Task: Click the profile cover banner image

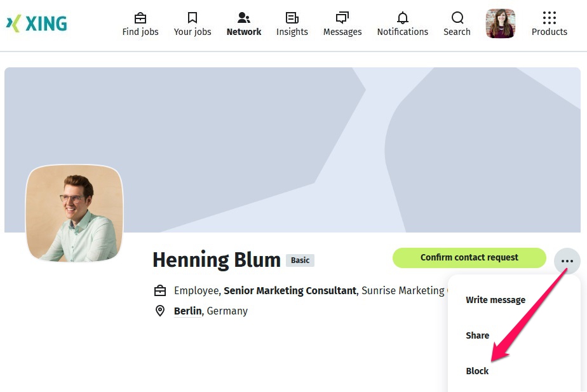Action: pos(292,127)
